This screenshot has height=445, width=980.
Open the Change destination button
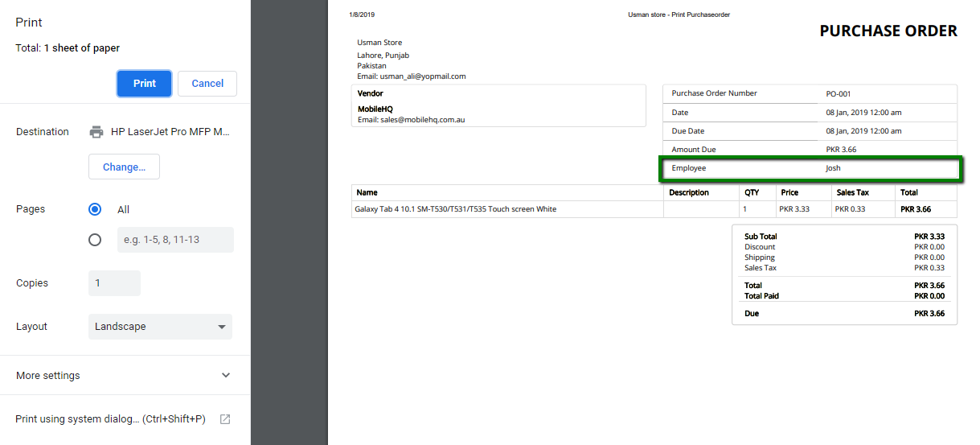point(124,167)
